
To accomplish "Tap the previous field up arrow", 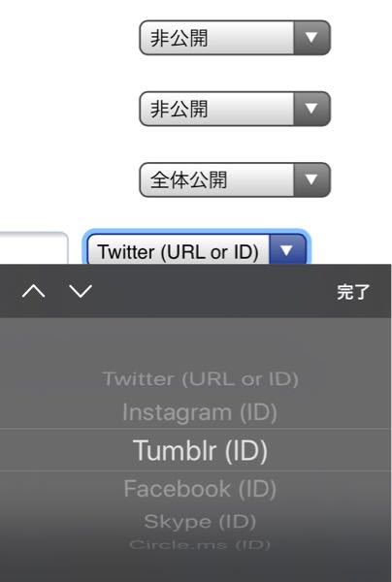I will coord(33,291).
